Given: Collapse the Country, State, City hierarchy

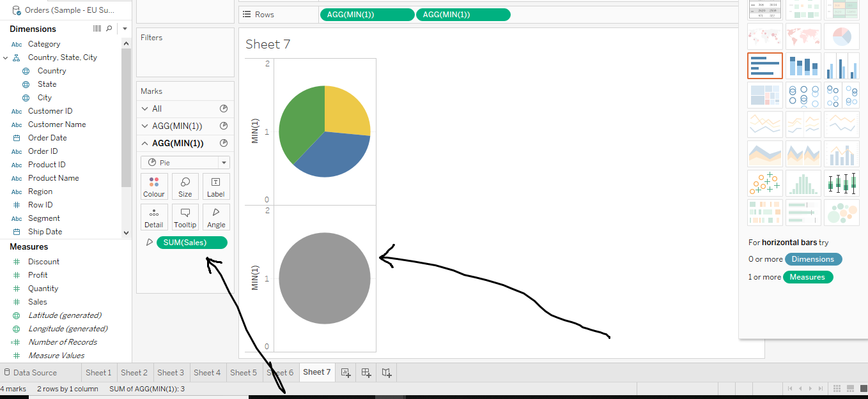Looking at the screenshot, I should coord(6,57).
